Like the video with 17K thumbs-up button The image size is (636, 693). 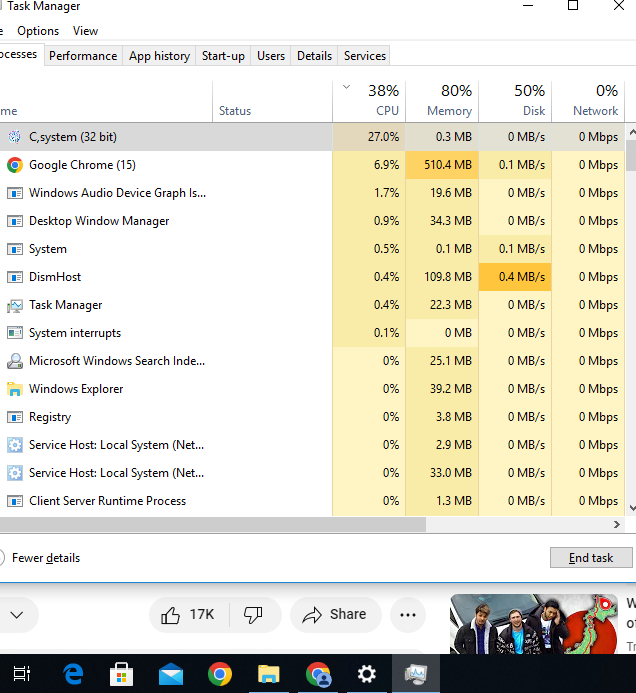188,614
